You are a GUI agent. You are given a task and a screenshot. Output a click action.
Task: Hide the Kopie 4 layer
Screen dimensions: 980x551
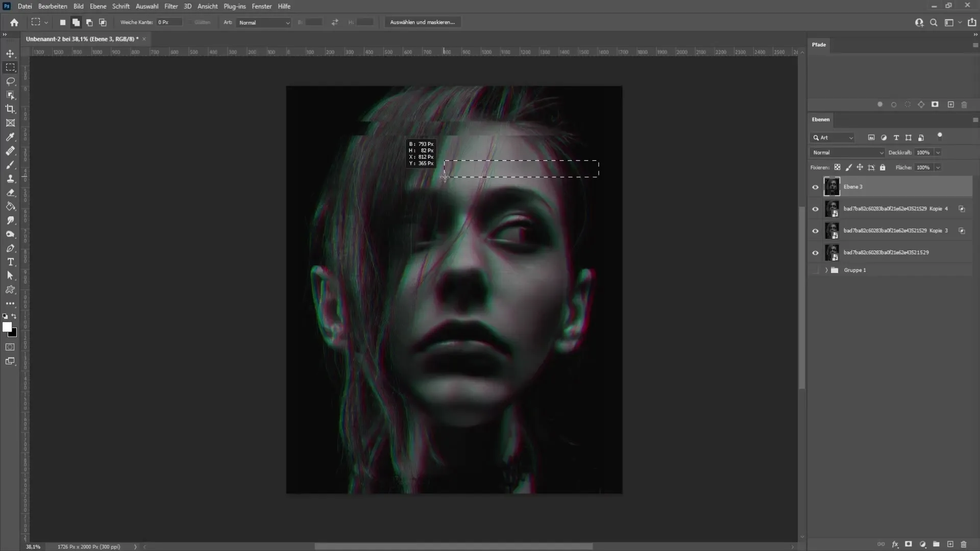(815, 209)
